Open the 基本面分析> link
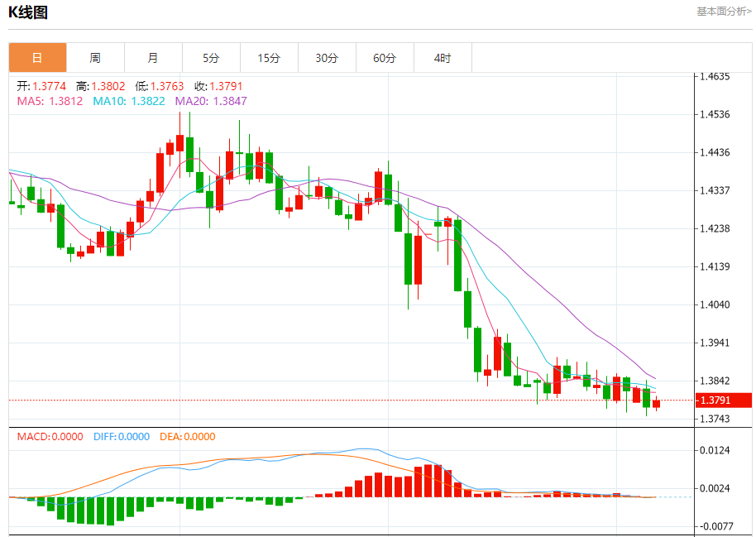 pos(724,12)
